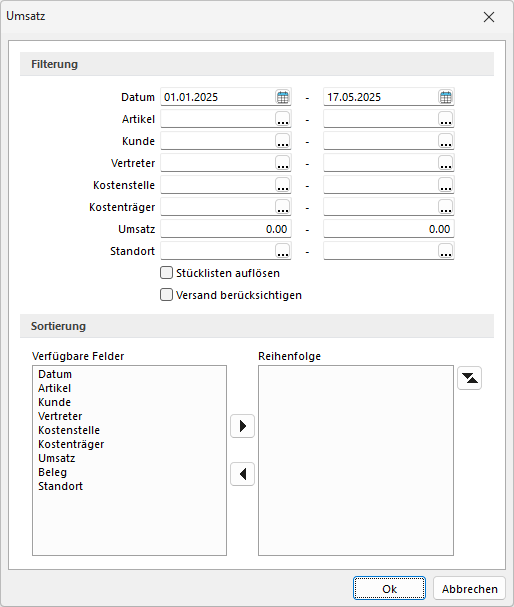Toggle sort direction icon beside Reihenfolge

(x=469, y=378)
